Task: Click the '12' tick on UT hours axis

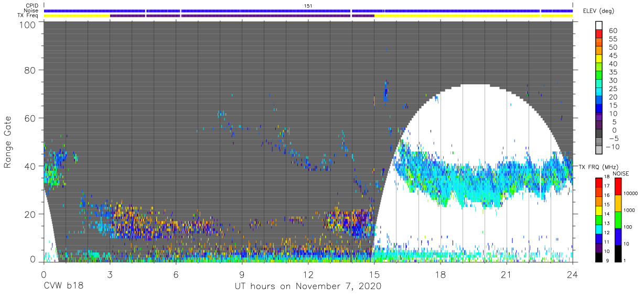Action: (308, 273)
